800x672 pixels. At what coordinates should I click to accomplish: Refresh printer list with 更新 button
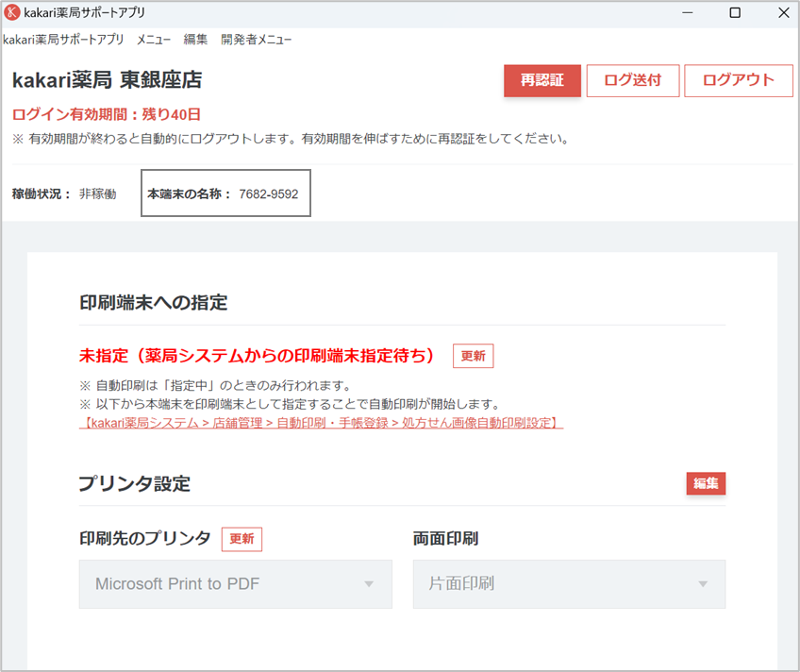coord(242,539)
